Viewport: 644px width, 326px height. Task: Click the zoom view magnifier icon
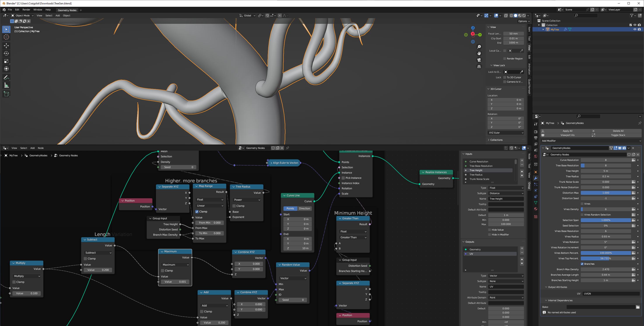click(x=479, y=47)
